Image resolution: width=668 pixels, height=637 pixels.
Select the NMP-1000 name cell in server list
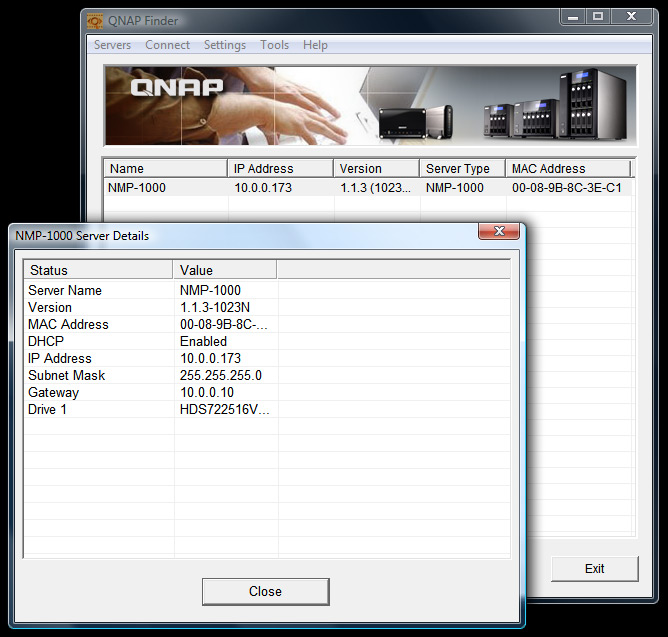pyautogui.click(x=137, y=187)
